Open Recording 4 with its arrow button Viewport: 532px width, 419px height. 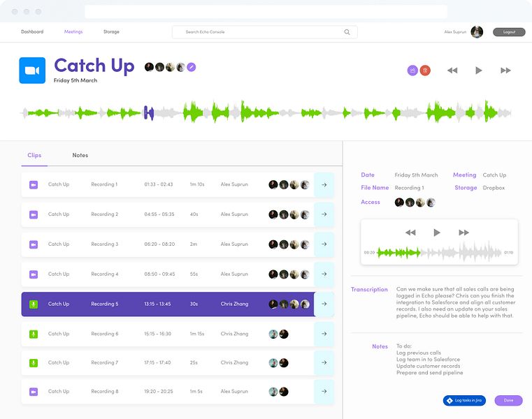[x=324, y=274]
